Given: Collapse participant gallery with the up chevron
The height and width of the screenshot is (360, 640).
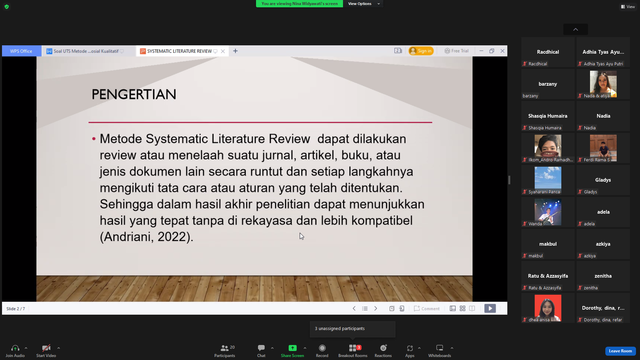Looking at the screenshot, I should point(576,29).
